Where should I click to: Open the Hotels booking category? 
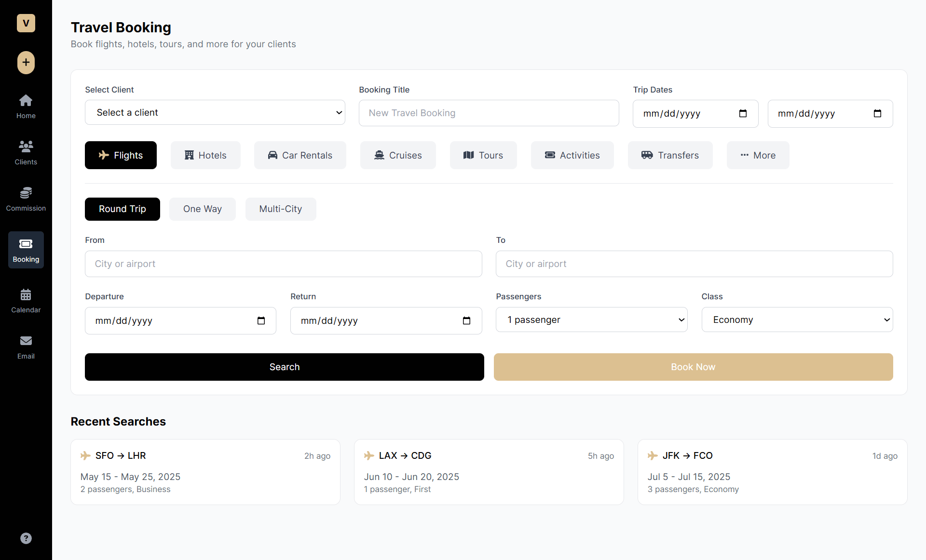(205, 155)
